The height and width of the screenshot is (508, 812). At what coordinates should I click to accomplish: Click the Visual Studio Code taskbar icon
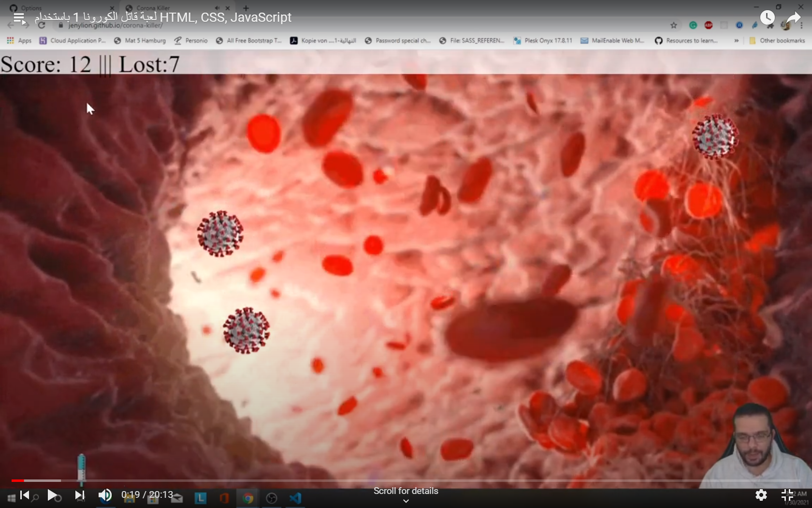(295, 498)
